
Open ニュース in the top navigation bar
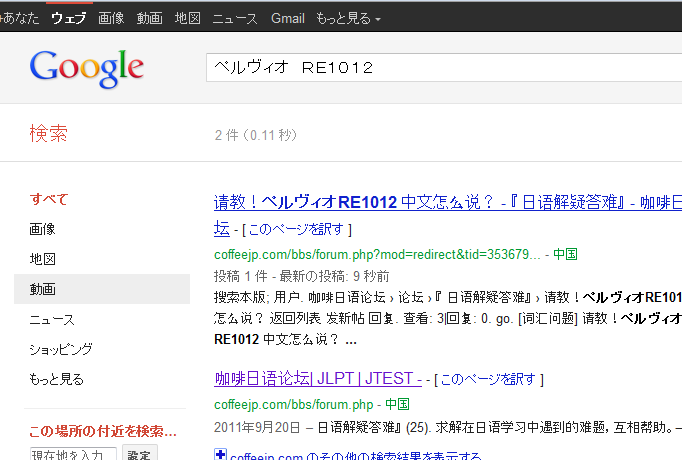point(235,18)
